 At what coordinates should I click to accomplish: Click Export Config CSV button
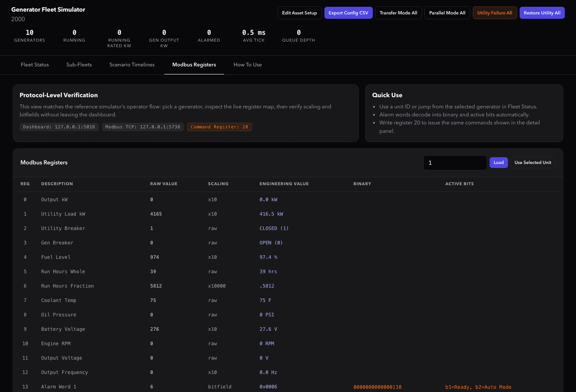[x=348, y=13]
